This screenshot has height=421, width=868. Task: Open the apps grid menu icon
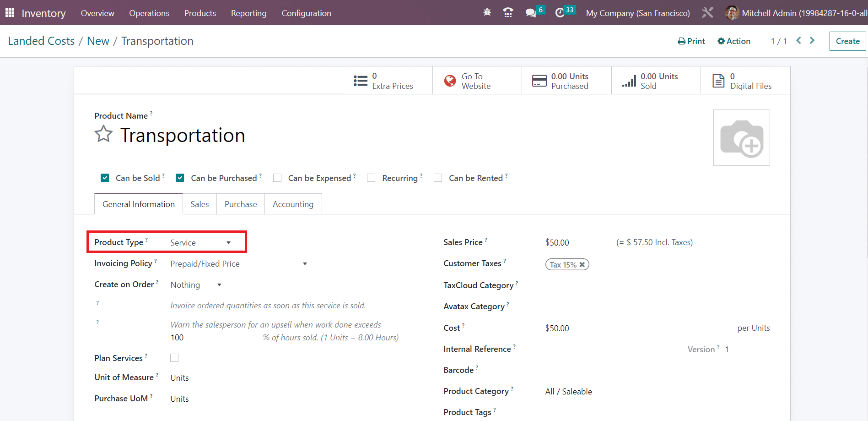(x=10, y=13)
